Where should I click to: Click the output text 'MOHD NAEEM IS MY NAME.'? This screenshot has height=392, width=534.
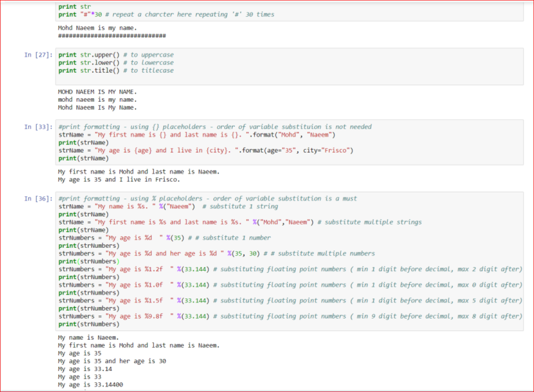click(x=97, y=92)
